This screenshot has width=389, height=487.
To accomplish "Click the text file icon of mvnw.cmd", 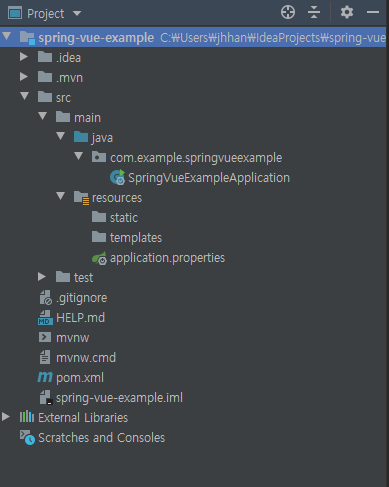I will [45, 357].
